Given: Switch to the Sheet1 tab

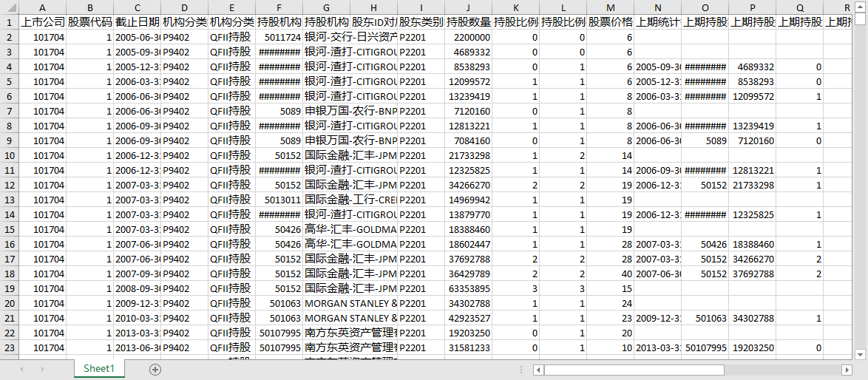Looking at the screenshot, I should [99, 368].
